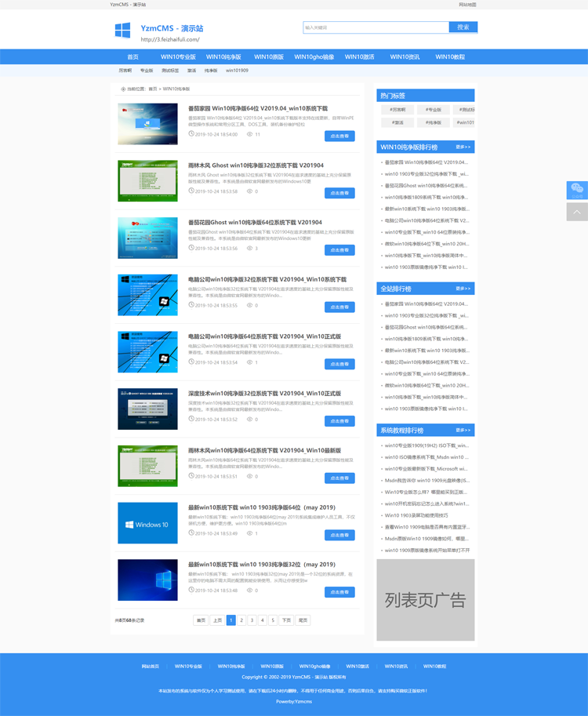Viewport: 588px width, 716px height.
Task: Open 首页 in the main navigation
Action: (x=132, y=56)
